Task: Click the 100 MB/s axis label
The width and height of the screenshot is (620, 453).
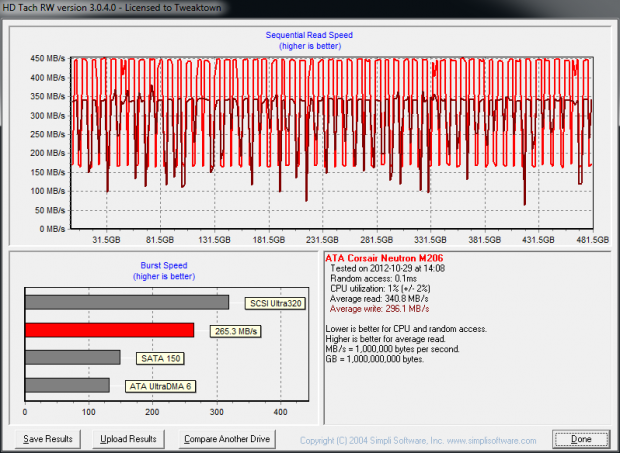Action: [x=48, y=191]
